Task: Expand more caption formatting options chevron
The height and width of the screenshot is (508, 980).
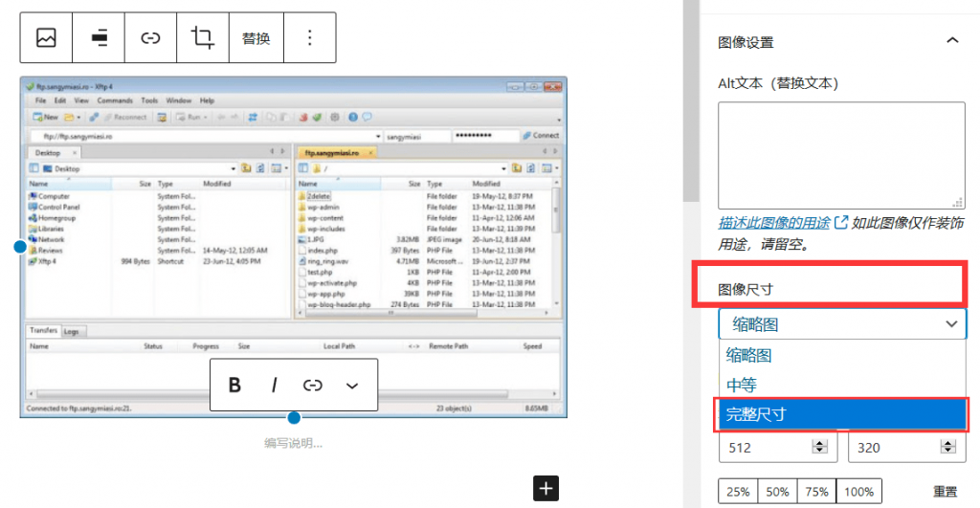Action: point(352,385)
